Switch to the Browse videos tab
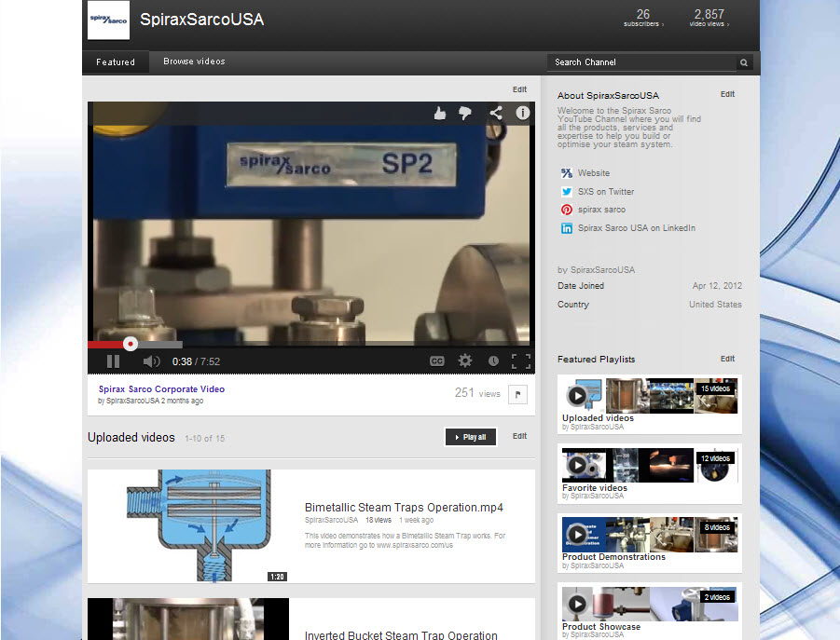The width and height of the screenshot is (840, 640). pos(194,62)
